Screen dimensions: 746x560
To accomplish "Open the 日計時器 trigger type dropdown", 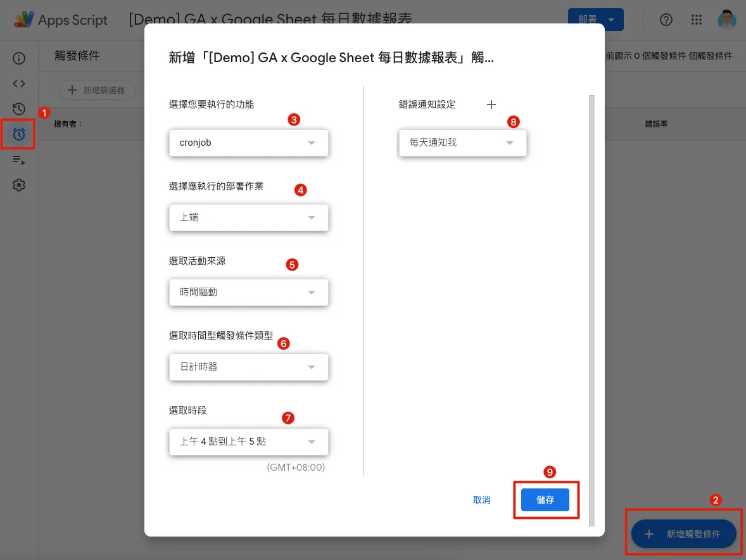I will (248, 367).
